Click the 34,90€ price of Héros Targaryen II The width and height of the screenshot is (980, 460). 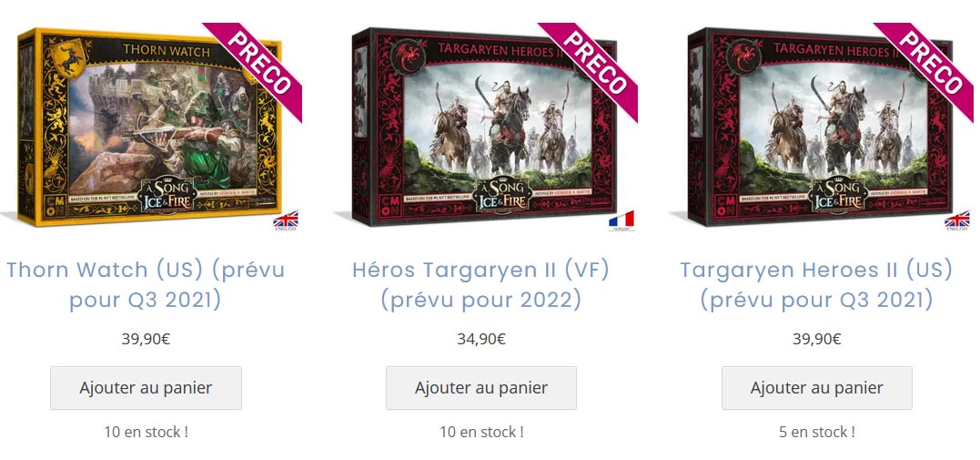click(x=481, y=339)
